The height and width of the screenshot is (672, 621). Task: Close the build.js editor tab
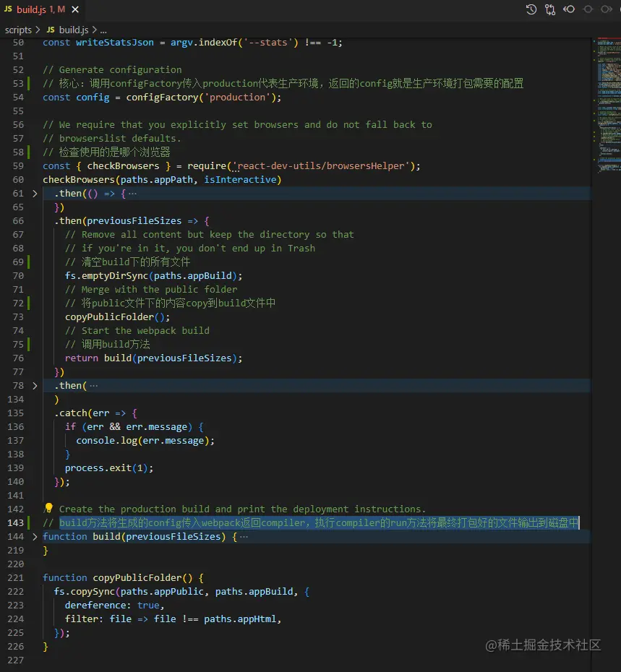[x=75, y=9]
